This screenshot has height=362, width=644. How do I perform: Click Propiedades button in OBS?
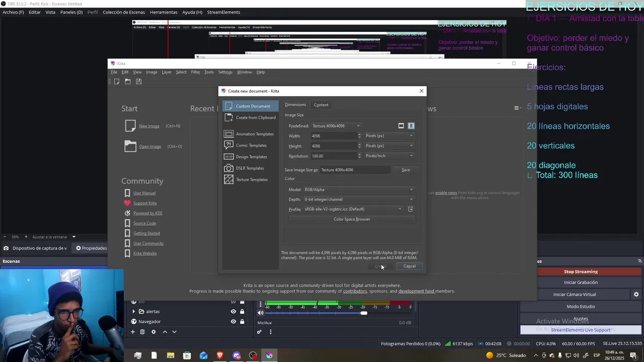click(x=91, y=248)
